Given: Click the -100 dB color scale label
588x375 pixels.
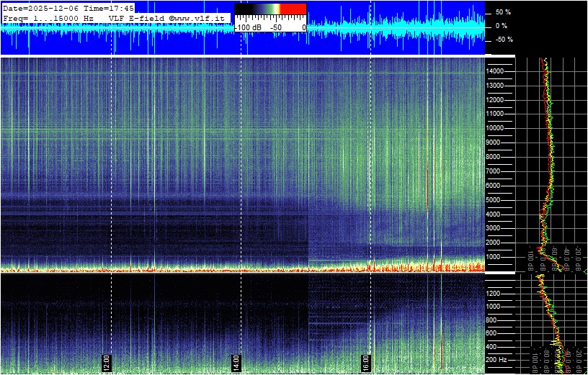Looking at the screenshot, I should [249, 27].
